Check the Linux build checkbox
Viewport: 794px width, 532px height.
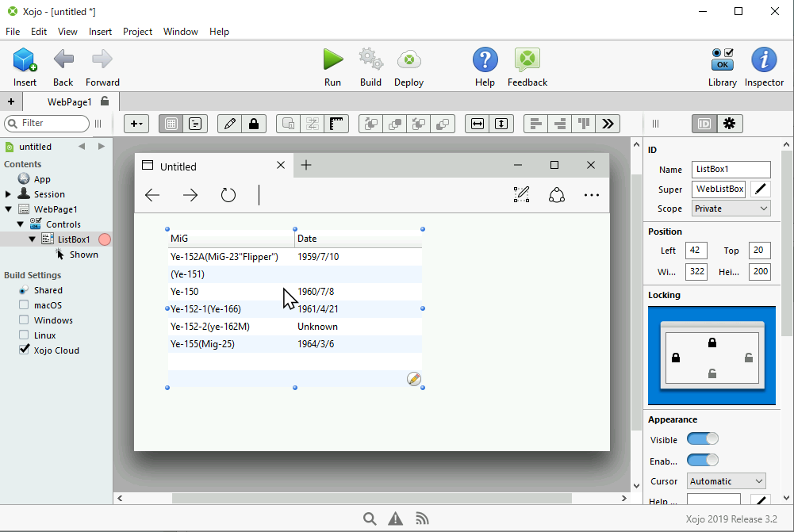tap(24, 335)
